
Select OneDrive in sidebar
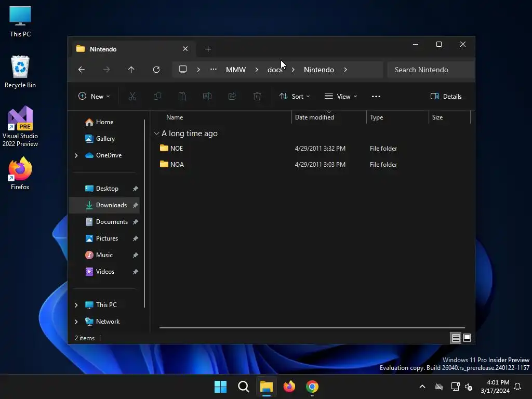tap(109, 155)
